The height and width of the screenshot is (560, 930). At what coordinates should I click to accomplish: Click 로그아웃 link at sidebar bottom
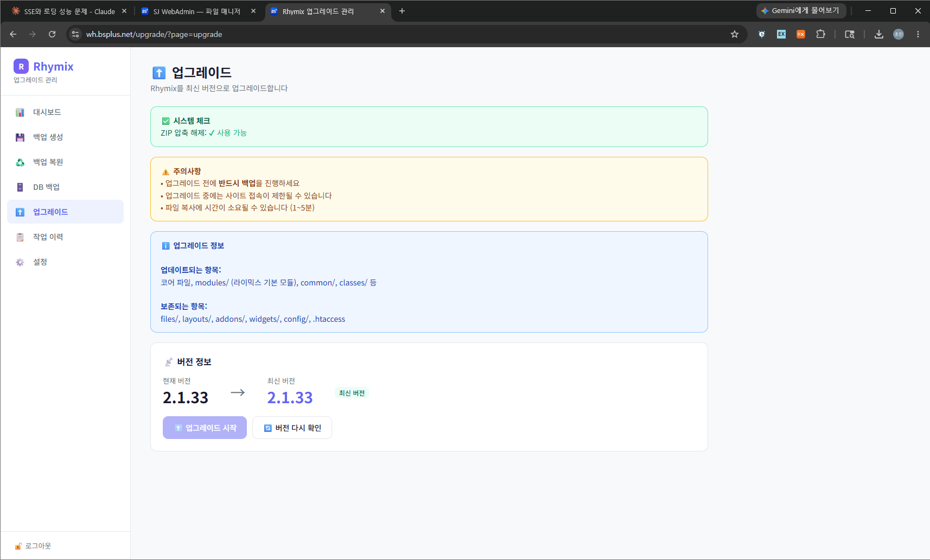pos(33,546)
